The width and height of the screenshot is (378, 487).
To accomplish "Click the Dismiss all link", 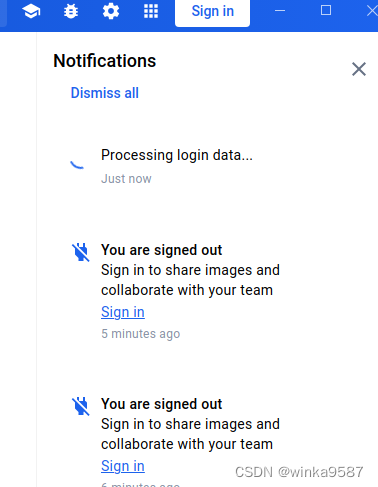I will click(105, 93).
